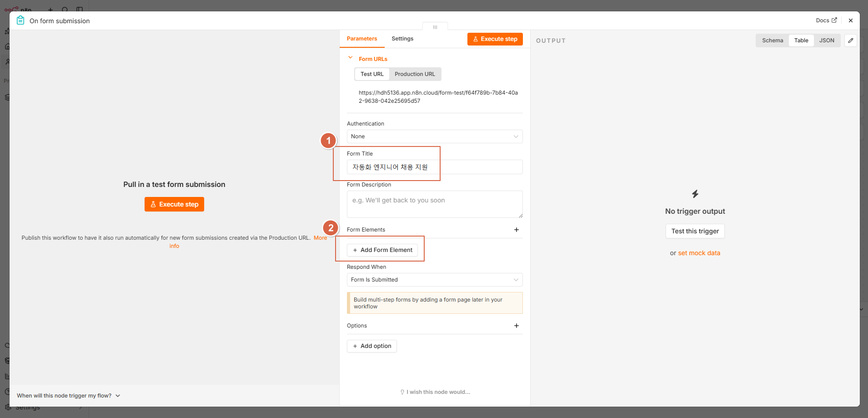Screen dimensions: 868x418
Task: Click the plus icon next to Form Elements
Action: [x=517, y=230]
